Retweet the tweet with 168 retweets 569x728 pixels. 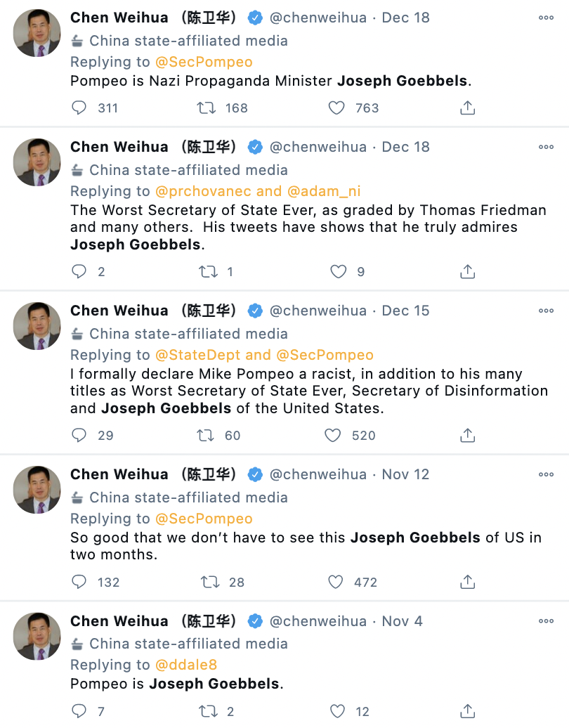point(206,108)
